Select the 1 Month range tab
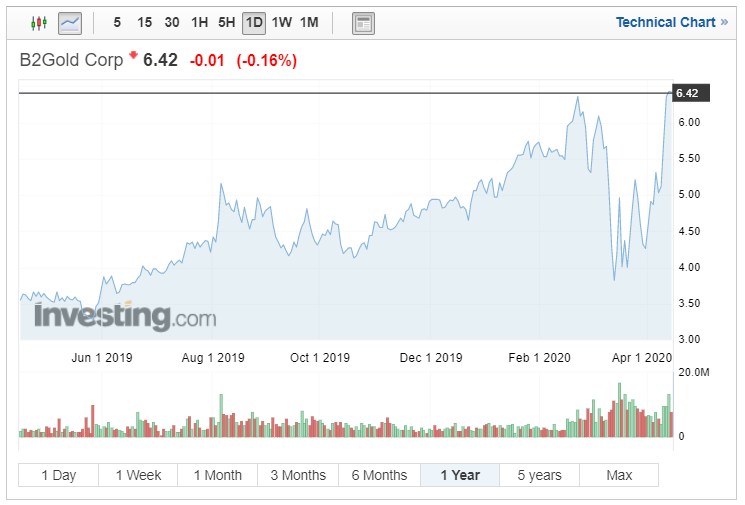The image size is (745, 505). click(218, 475)
